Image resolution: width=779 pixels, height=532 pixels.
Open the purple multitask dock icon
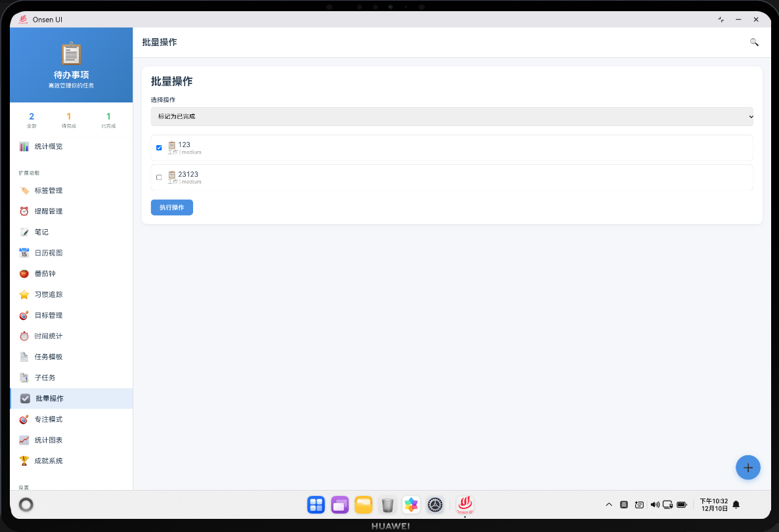(340, 505)
